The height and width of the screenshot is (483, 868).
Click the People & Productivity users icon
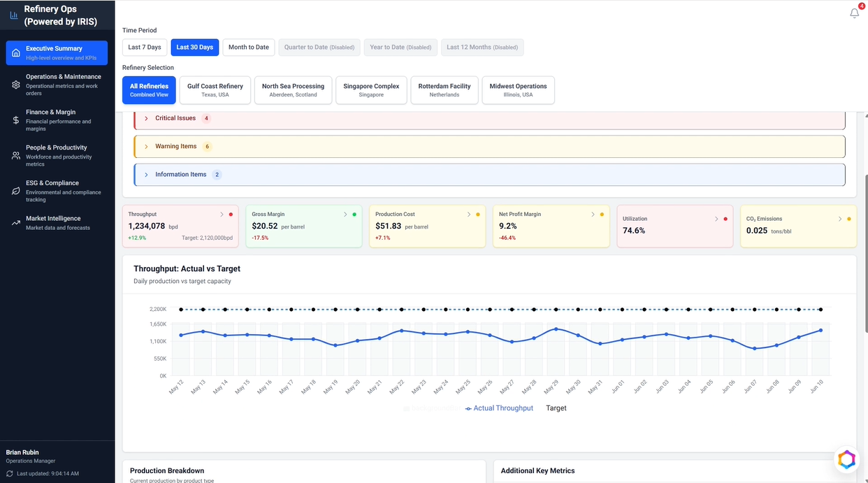tap(16, 156)
